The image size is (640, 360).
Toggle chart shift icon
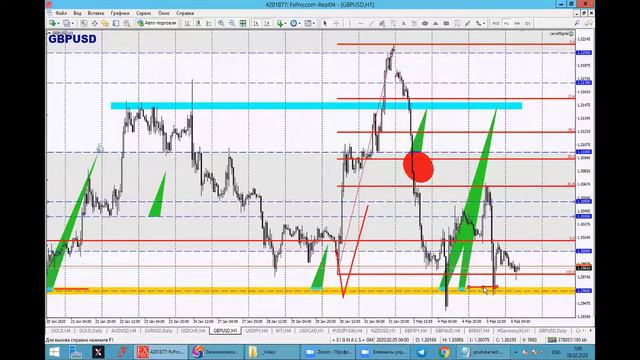click(x=267, y=23)
